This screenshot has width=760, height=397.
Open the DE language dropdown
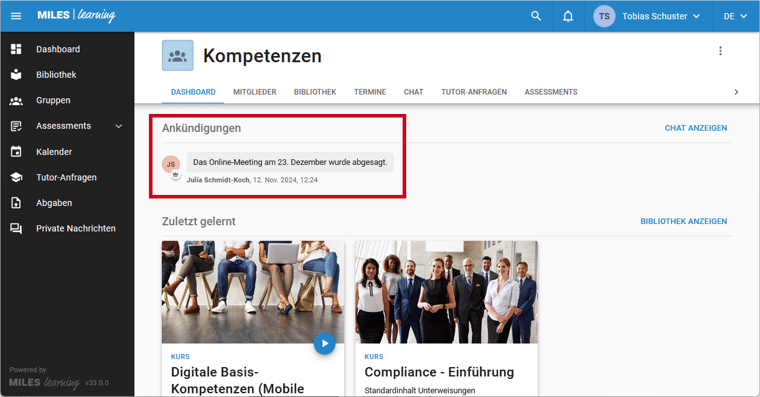(x=735, y=16)
